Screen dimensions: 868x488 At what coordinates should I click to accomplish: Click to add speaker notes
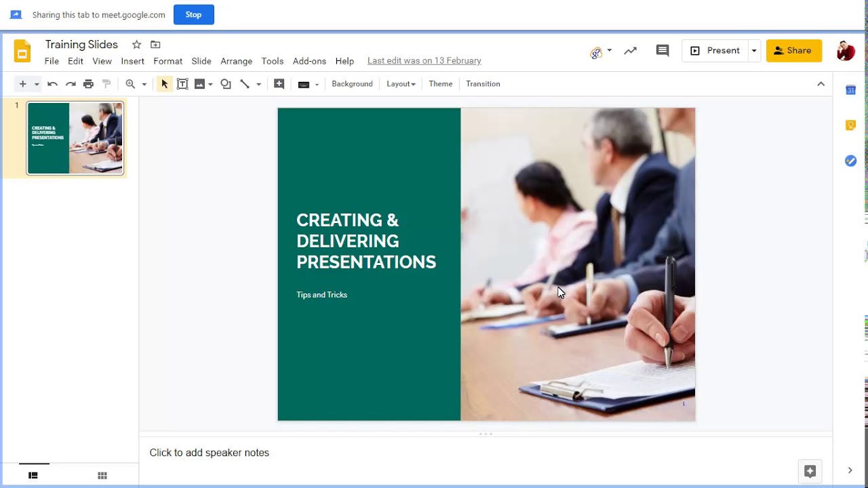point(209,453)
